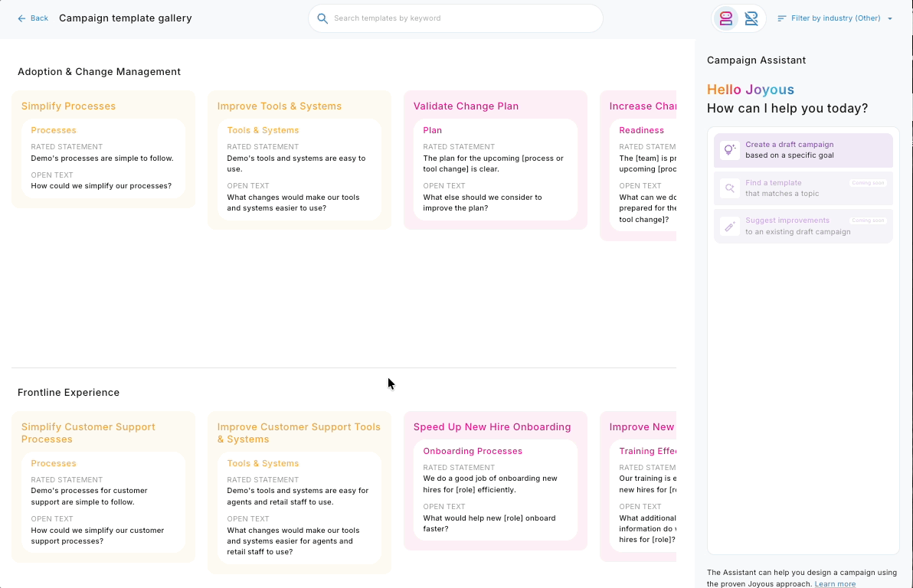The width and height of the screenshot is (913, 588).
Task: Open the Simplify Processes template card
Action: (x=103, y=149)
